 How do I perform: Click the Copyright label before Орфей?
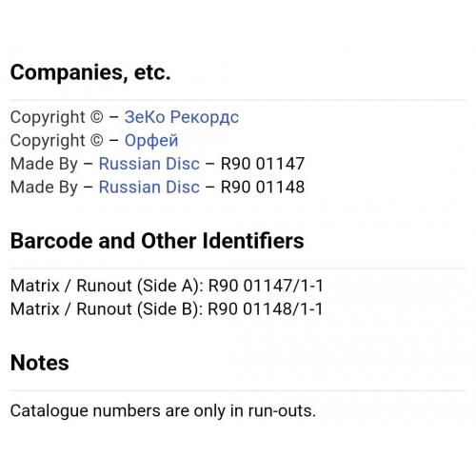coord(48,141)
